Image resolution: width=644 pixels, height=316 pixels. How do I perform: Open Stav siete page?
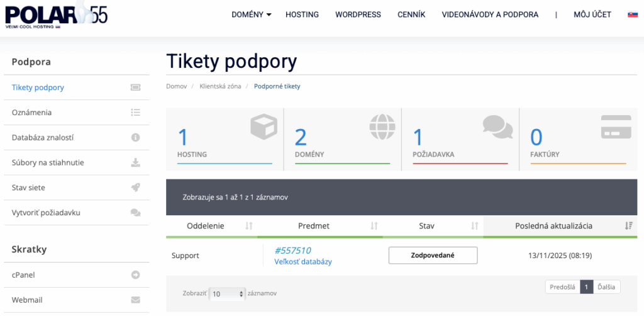point(77,188)
